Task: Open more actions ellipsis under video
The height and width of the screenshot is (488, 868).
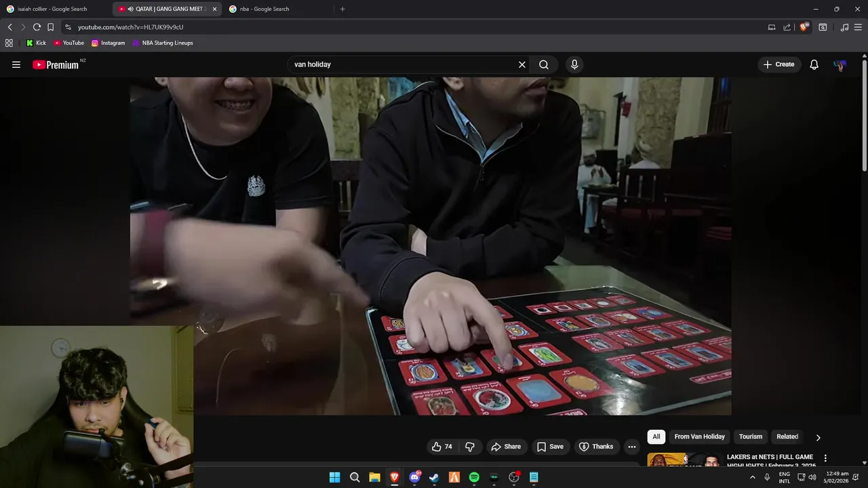Action: tap(632, 447)
